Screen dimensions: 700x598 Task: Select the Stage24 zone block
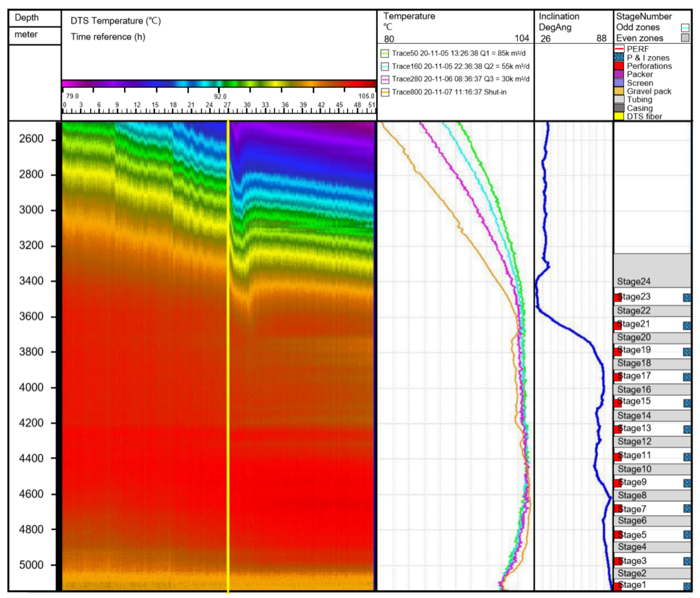coord(652,270)
